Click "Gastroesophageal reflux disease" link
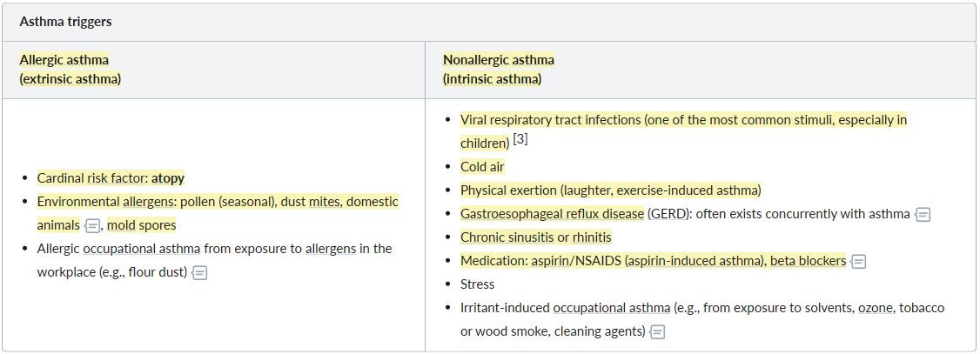 coord(552,213)
